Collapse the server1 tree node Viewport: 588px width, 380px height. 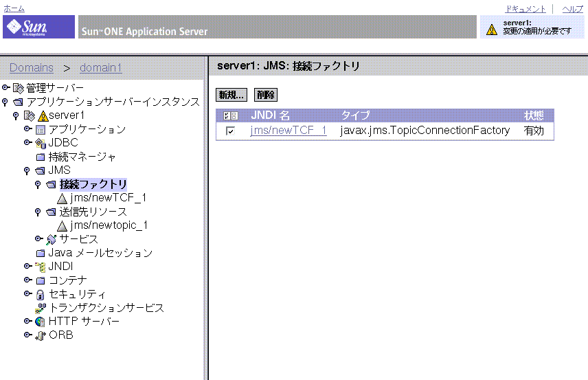pos(16,115)
